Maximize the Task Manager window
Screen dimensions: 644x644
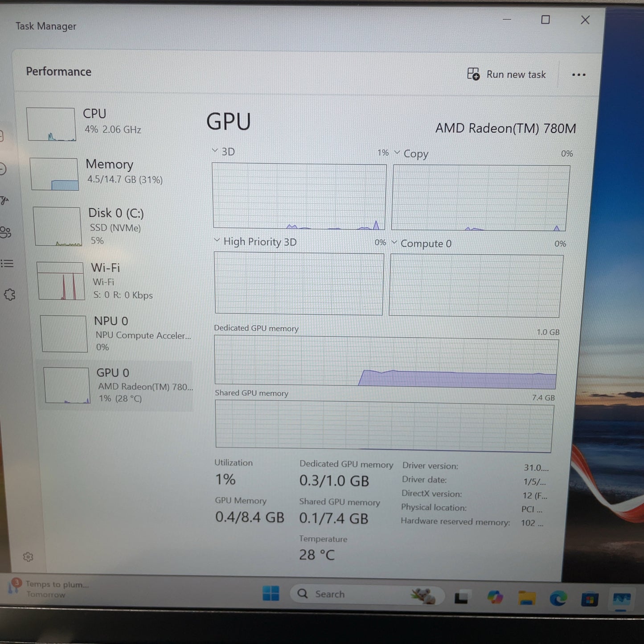click(545, 20)
